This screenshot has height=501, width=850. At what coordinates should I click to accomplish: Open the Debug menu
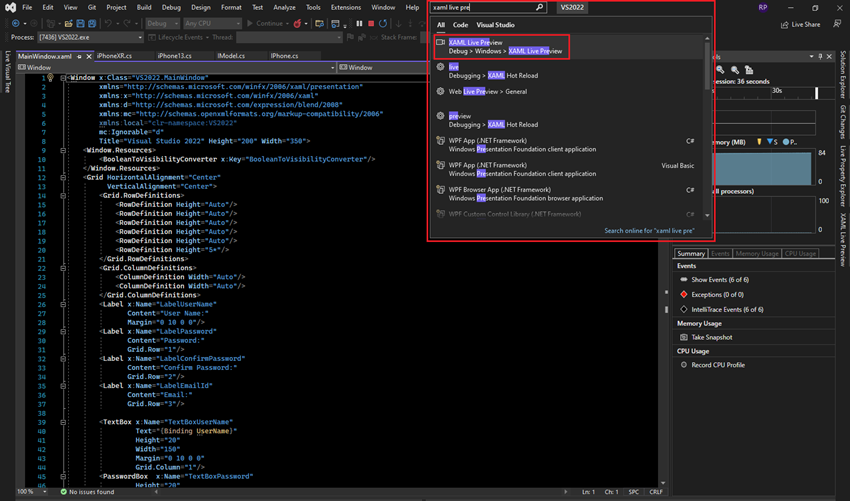click(171, 8)
